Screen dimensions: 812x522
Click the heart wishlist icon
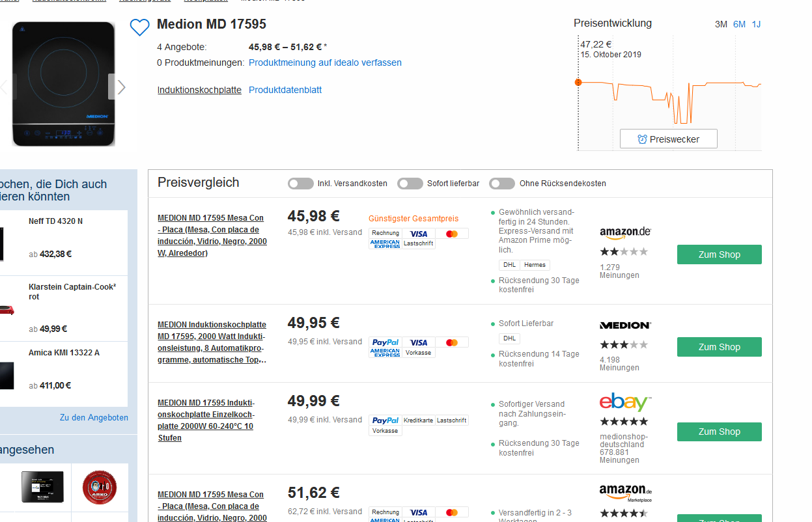pos(139,27)
